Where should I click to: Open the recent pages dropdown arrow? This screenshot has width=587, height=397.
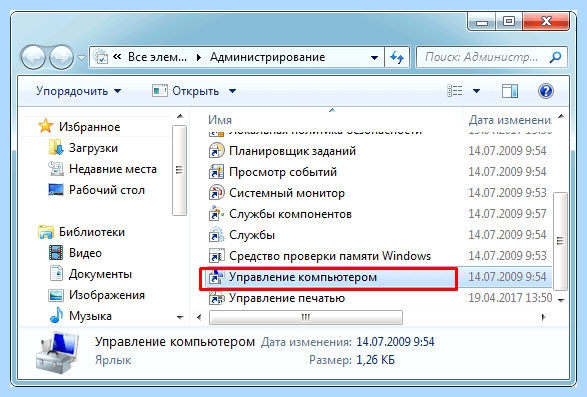coord(81,58)
